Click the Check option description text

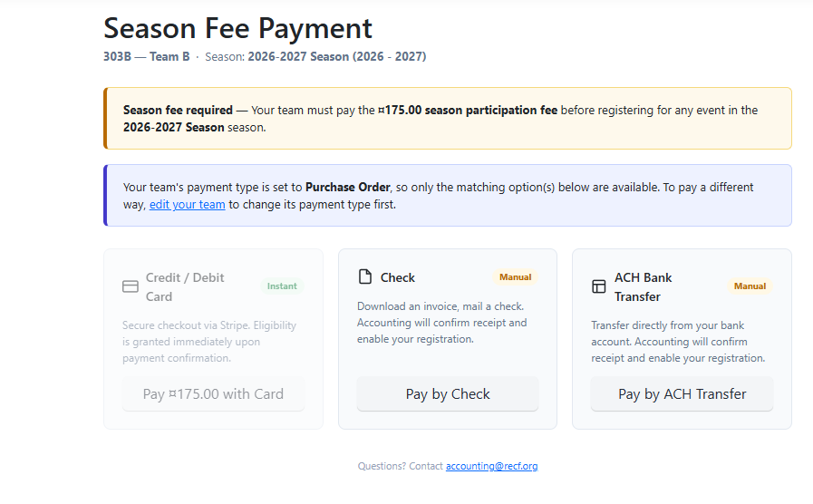click(x=441, y=323)
